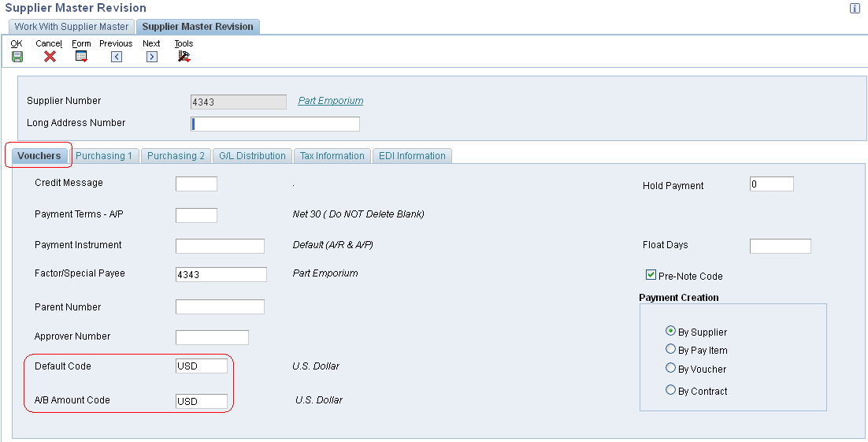
Task: Click the Previous text label in toolbar
Action: click(x=116, y=43)
